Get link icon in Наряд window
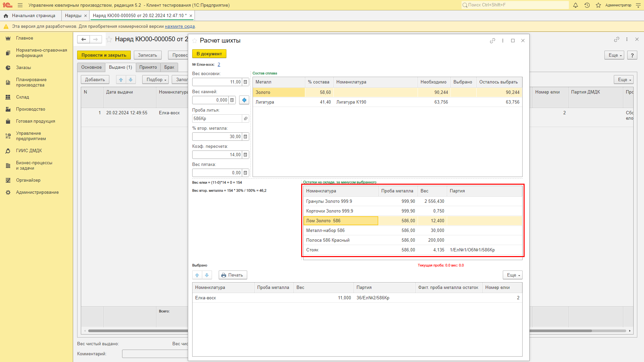The width and height of the screenshot is (644, 362). [x=616, y=39]
